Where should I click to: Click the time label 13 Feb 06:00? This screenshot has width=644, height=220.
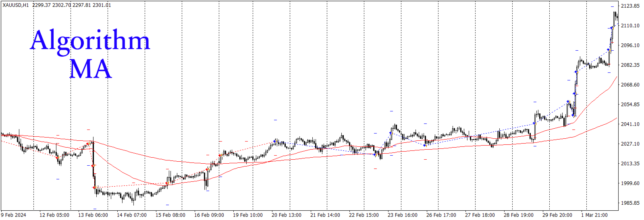[x=93, y=215]
